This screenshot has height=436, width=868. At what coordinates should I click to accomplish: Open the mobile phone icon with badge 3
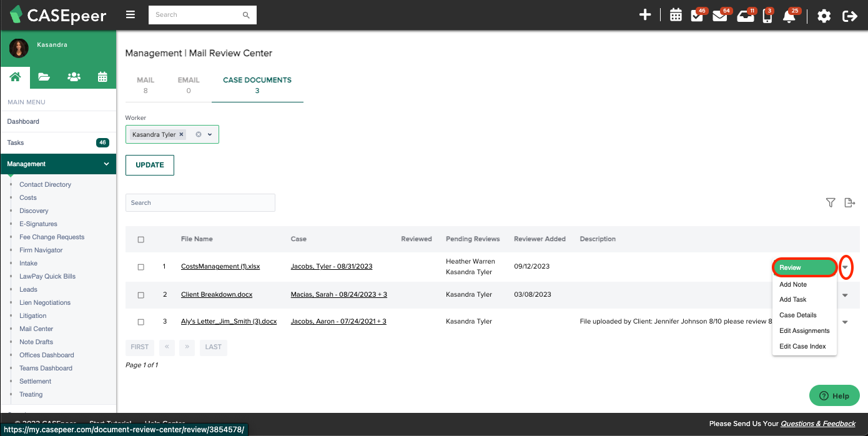pos(767,17)
